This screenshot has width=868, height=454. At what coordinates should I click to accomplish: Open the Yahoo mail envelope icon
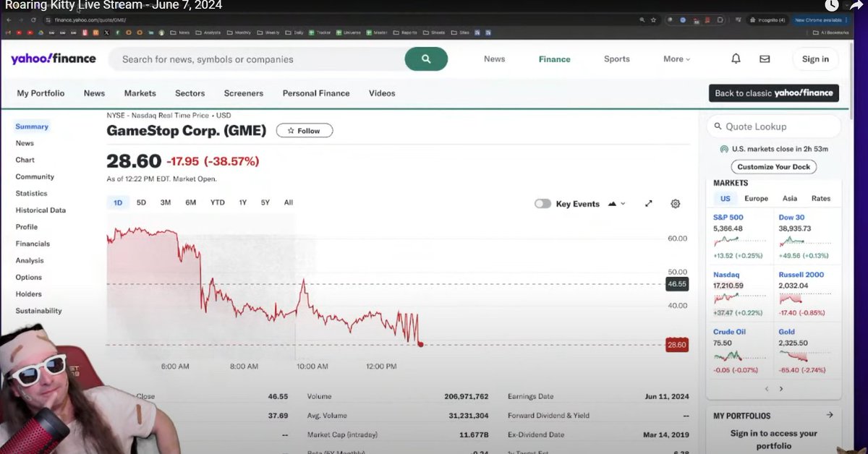pos(765,59)
